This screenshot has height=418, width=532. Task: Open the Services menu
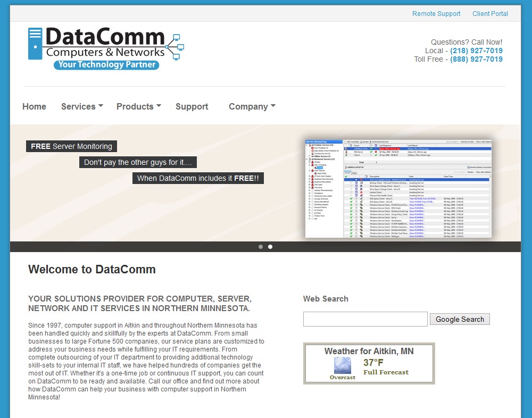click(x=78, y=106)
